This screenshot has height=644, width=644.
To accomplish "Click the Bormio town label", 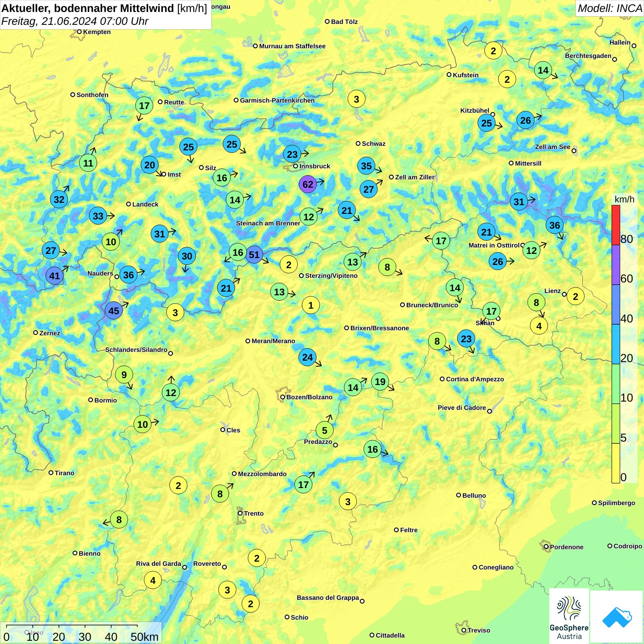I will tap(105, 400).
